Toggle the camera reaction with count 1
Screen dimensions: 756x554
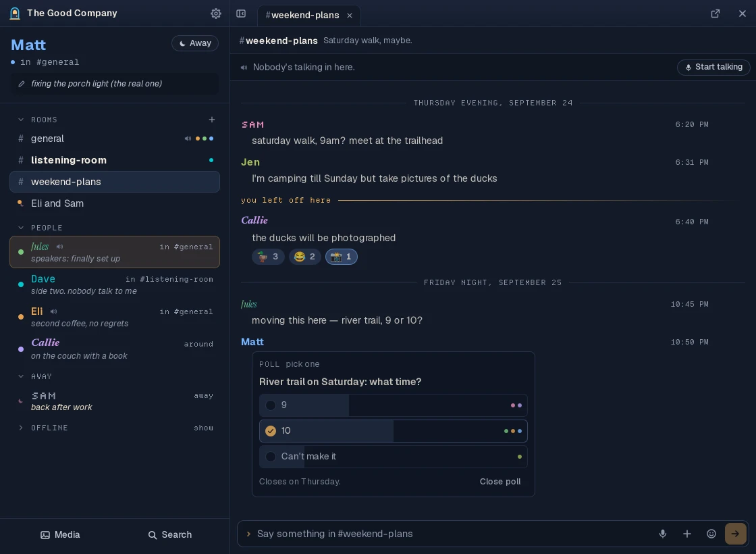click(342, 257)
